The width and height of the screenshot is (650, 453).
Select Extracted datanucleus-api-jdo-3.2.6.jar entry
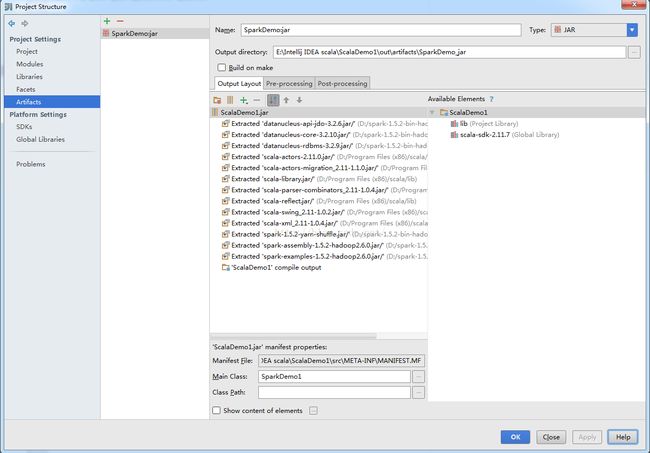325,124
